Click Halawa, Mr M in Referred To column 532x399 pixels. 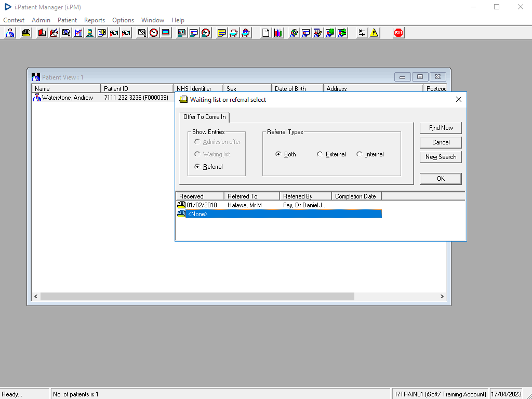click(x=245, y=205)
